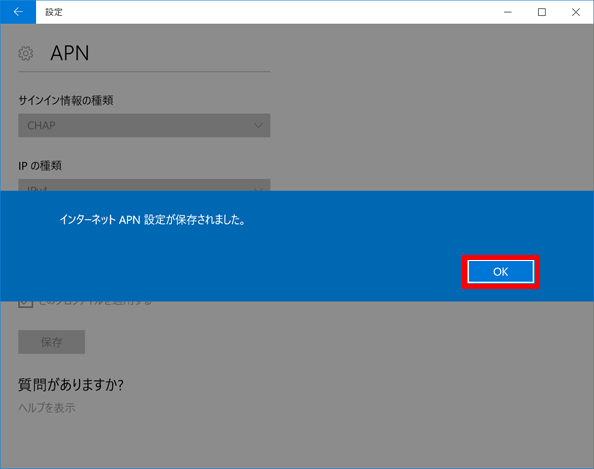
Task: Confirm the saved APN message with OK
Action: [500, 272]
